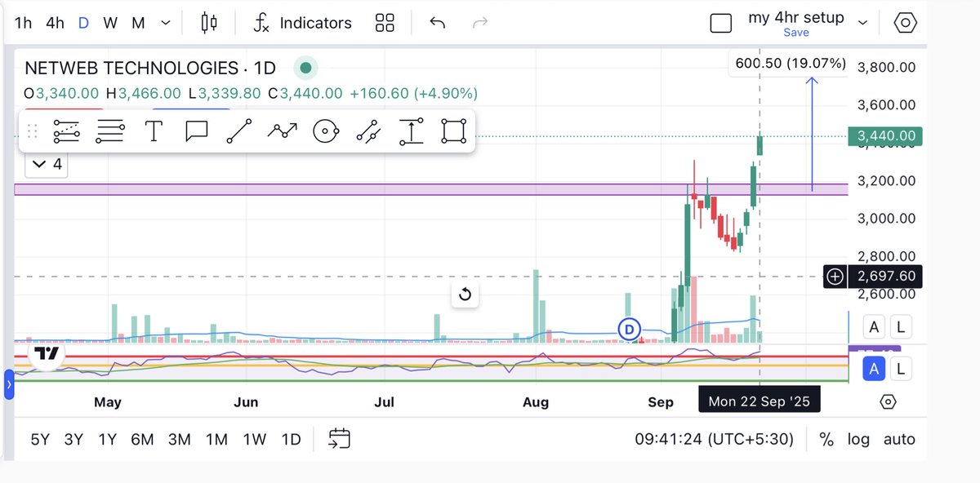
Task: Select the trend line tool
Action: (x=238, y=131)
